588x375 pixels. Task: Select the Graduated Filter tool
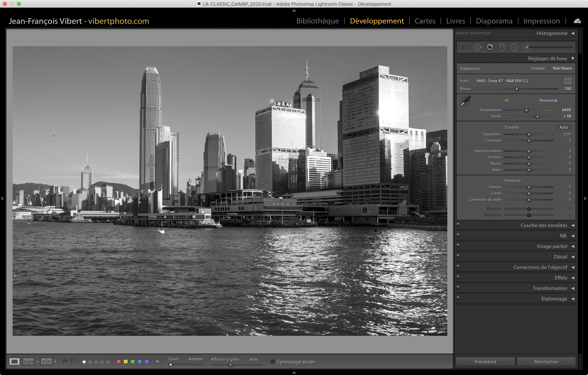[502, 47]
